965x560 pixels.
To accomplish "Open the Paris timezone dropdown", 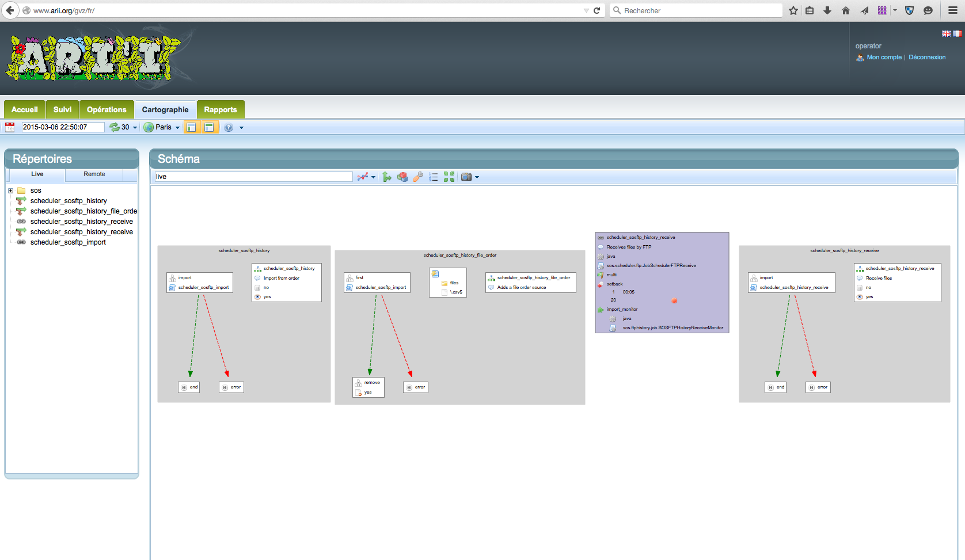I will click(162, 127).
